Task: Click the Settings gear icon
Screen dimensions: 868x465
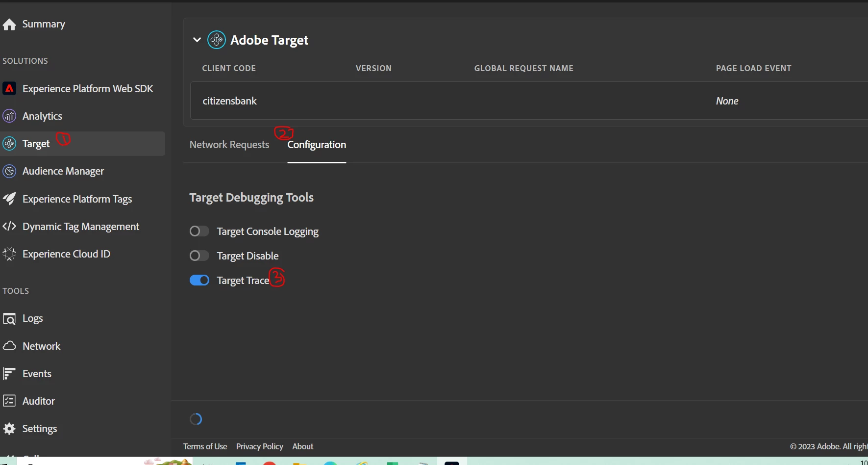Action: [9, 429]
